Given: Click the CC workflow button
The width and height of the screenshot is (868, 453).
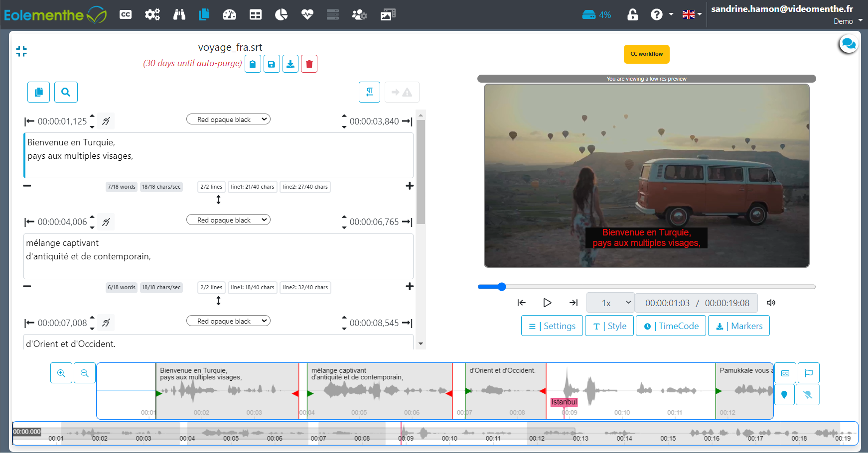Looking at the screenshot, I should coord(646,54).
